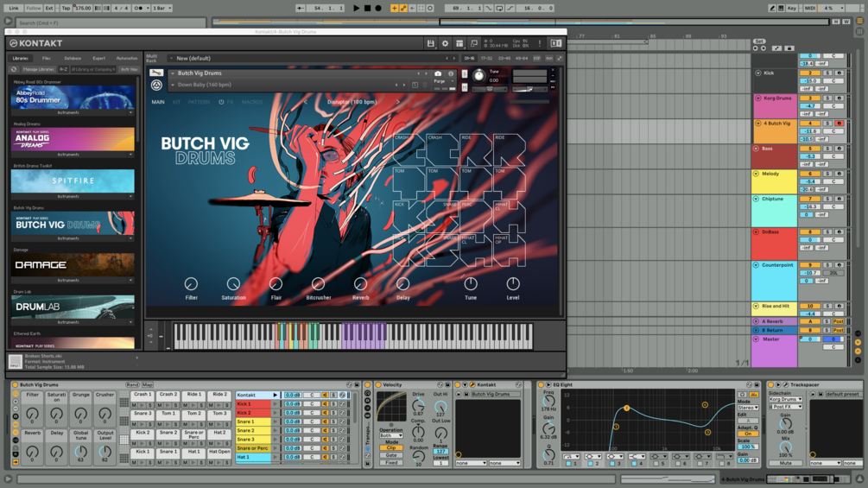Switch to the Expert tab in Kontakt

99,58
